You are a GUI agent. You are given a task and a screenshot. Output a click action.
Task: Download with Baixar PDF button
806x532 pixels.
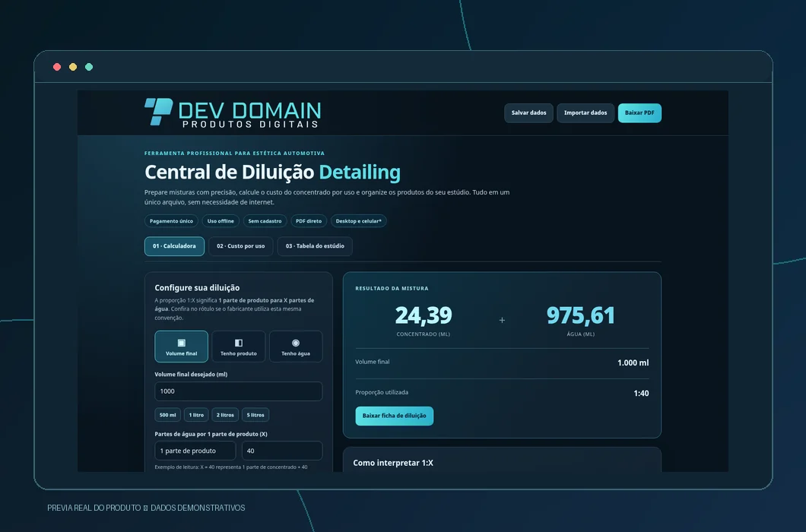pyautogui.click(x=639, y=113)
